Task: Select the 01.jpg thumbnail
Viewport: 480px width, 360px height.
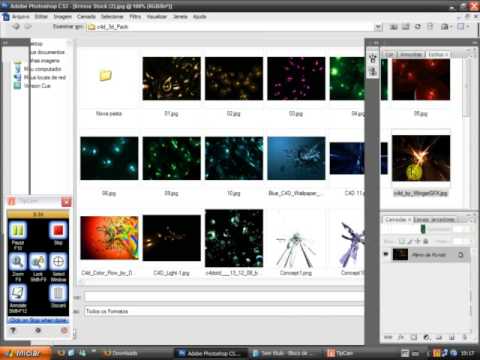Action: pos(171,79)
